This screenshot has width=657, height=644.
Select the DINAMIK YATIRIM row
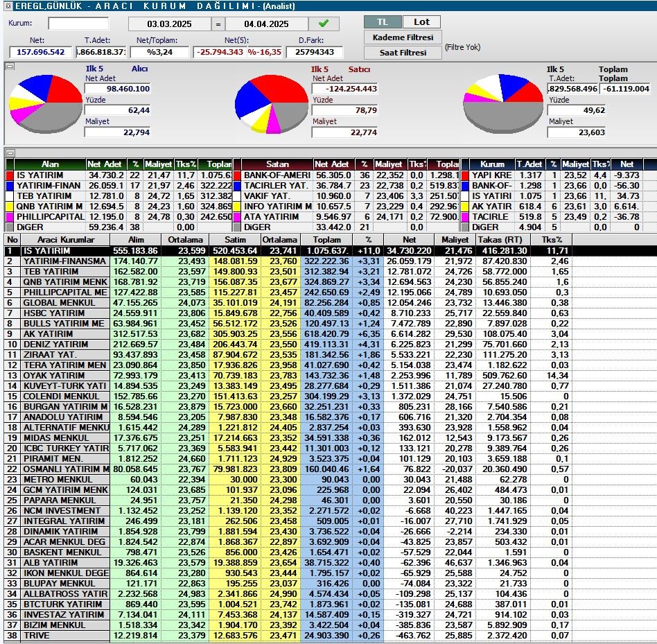288,531
